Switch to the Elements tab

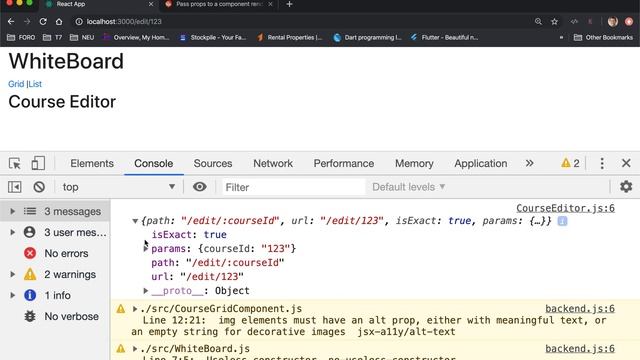click(x=92, y=163)
